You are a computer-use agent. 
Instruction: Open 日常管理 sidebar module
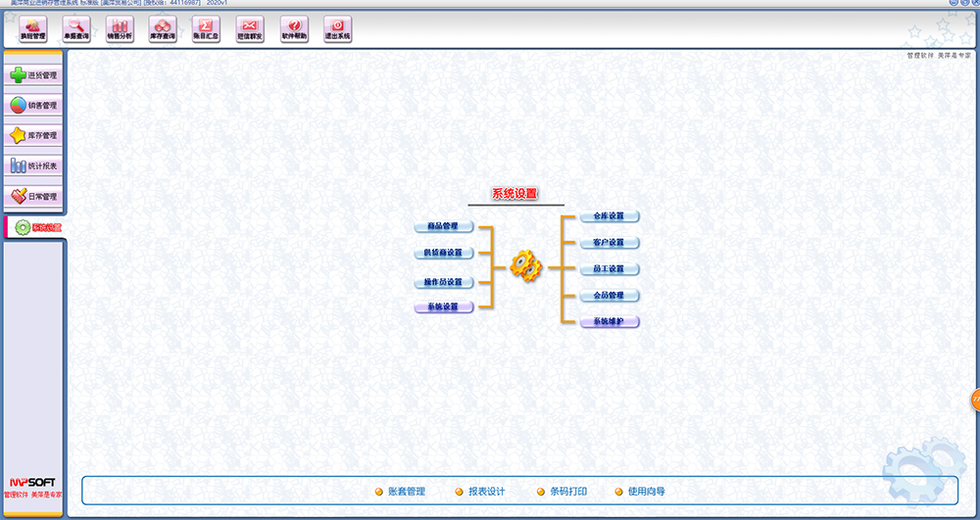pos(34,196)
